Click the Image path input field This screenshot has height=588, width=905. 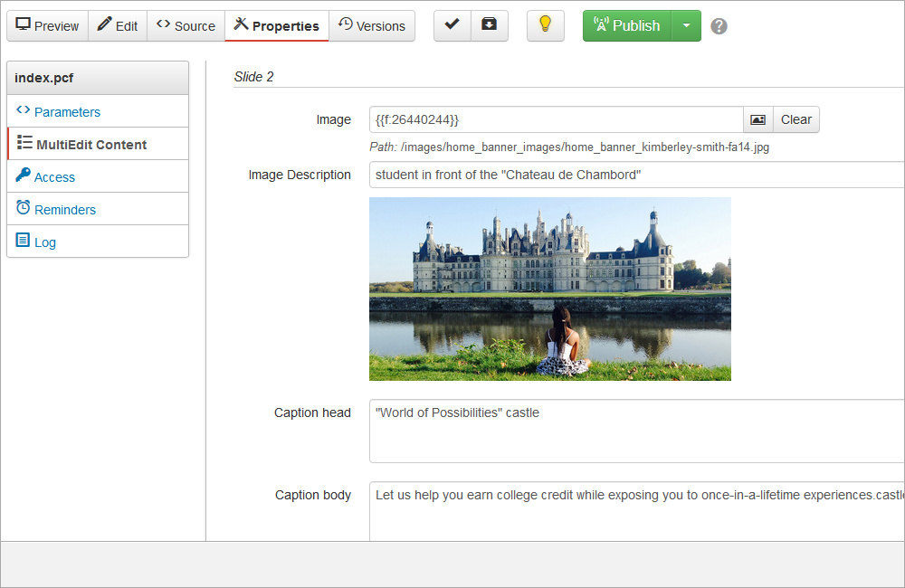pos(556,119)
